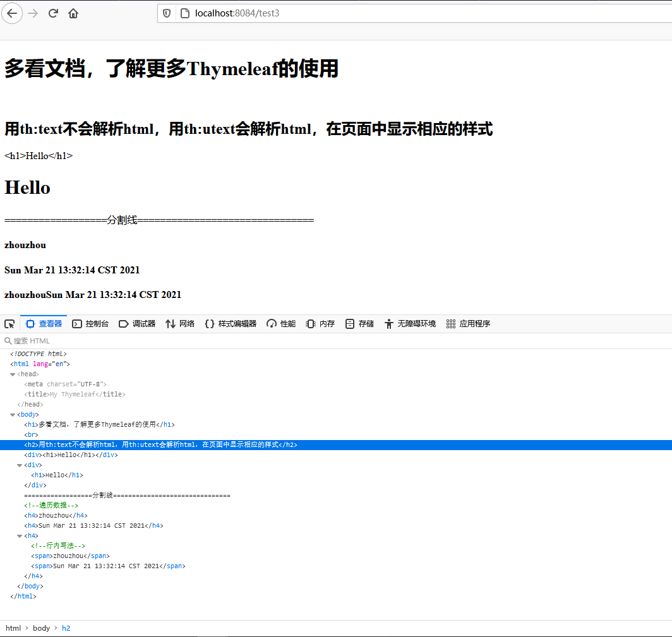Select the nested h1 Hello node
The width and height of the screenshot is (672, 637).
point(57,475)
